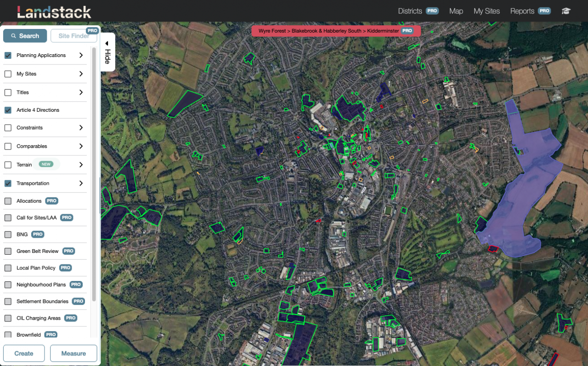The height and width of the screenshot is (366, 588).
Task: Switch to the Site Finder tab
Action: pos(73,35)
